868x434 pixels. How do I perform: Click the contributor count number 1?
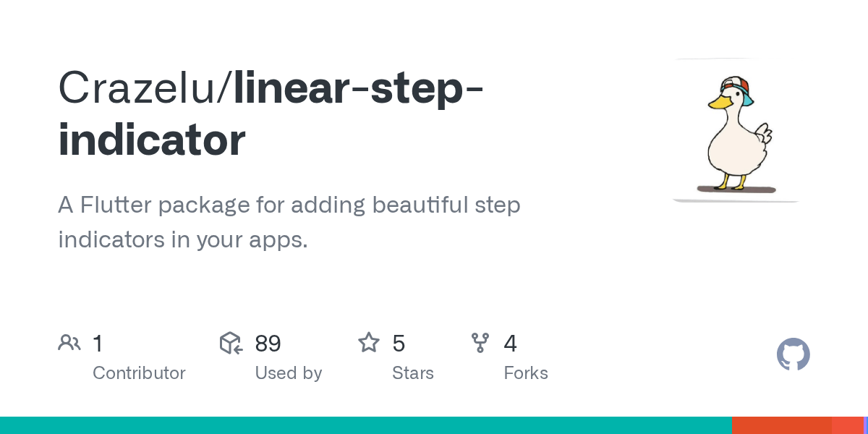coord(98,344)
